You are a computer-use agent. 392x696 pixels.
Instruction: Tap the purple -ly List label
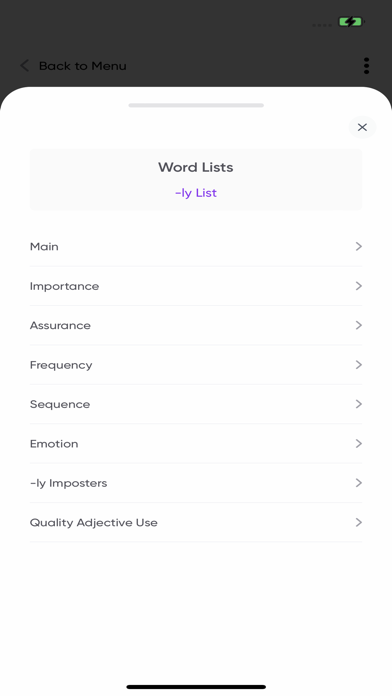[x=196, y=193]
